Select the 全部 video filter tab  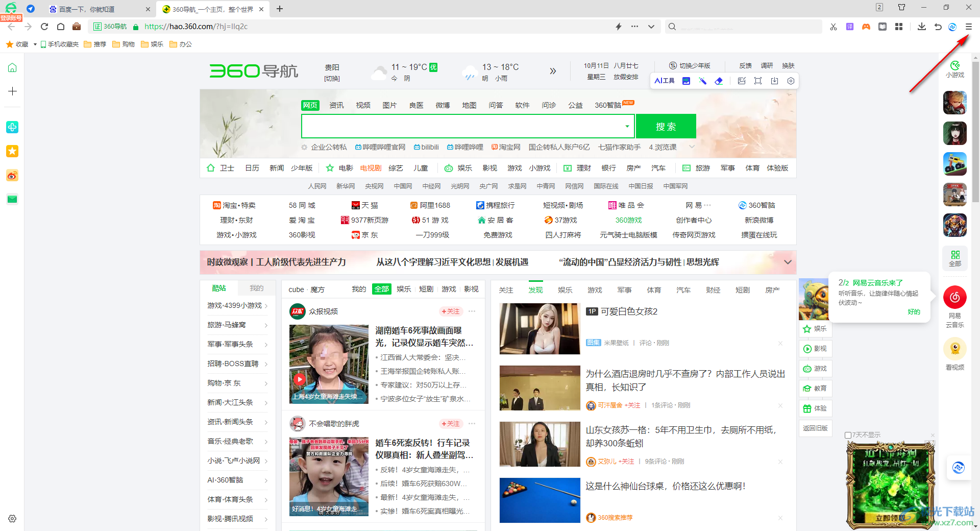point(382,289)
